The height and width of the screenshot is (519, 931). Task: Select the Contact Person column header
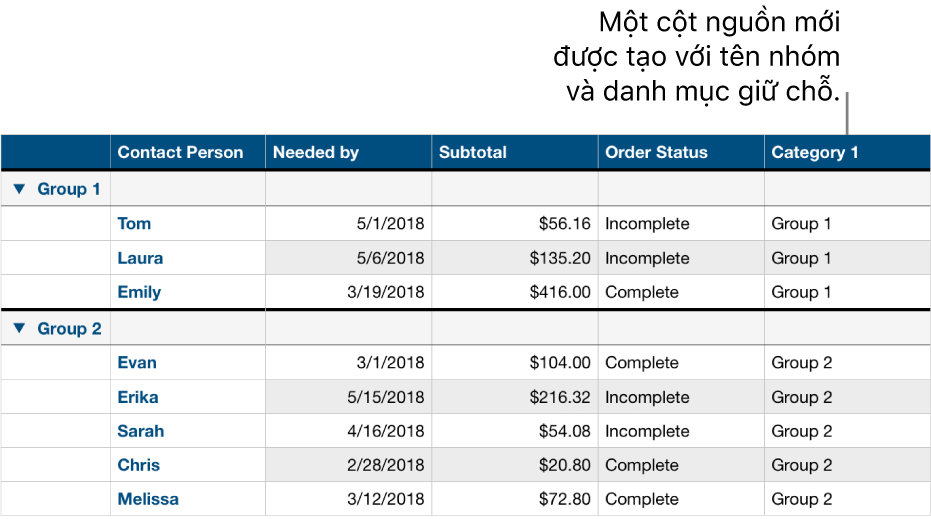(180, 153)
